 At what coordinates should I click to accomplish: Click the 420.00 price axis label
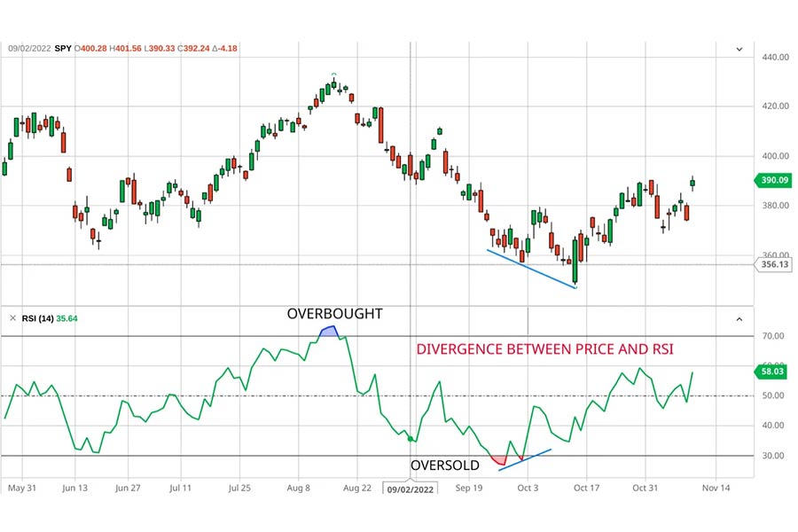point(776,106)
